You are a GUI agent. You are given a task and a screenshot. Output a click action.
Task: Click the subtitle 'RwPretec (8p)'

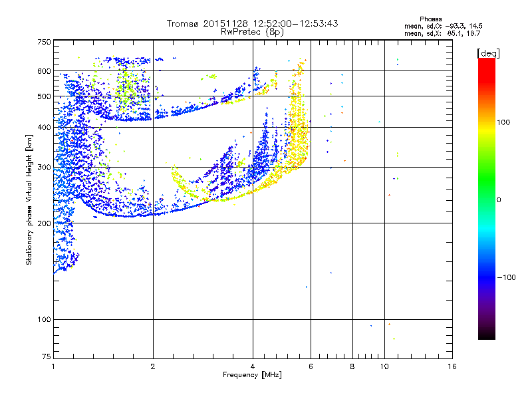[252, 32]
